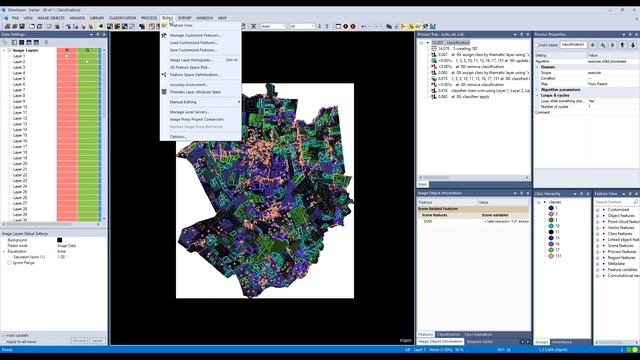Viewport: 640px width, 360px height.
Task: Click the move process up arrow icon
Action: click(x=622, y=45)
